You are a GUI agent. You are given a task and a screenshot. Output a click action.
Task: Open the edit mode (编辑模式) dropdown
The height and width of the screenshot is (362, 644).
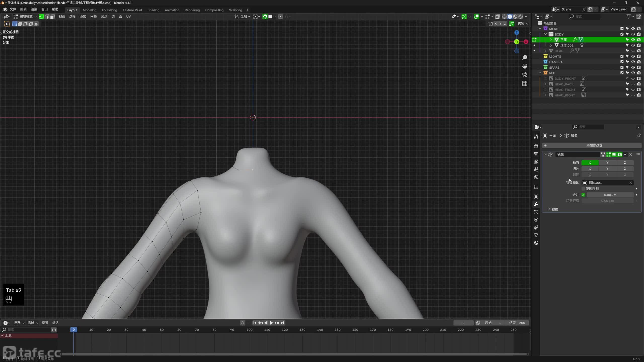point(25,17)
